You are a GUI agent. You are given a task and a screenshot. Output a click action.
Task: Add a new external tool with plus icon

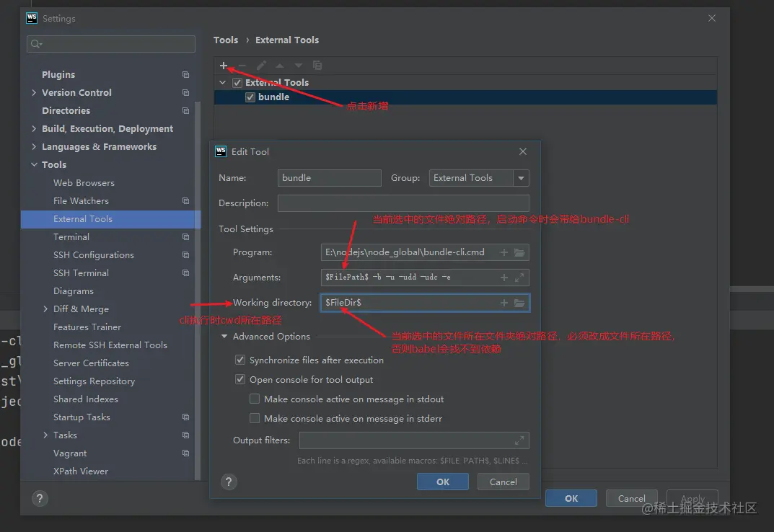[x=224, y=65]
